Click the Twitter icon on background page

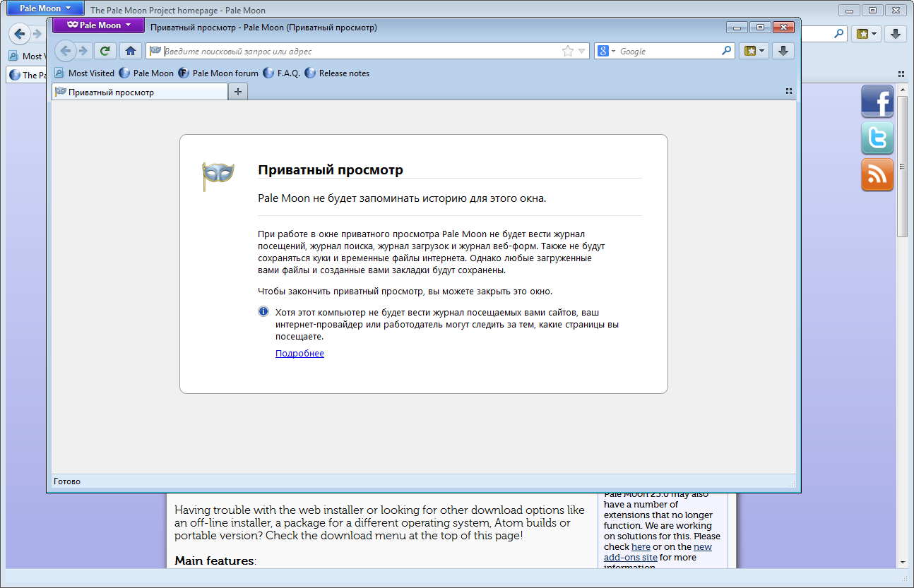pyautogui.click(x=877, y=138)
